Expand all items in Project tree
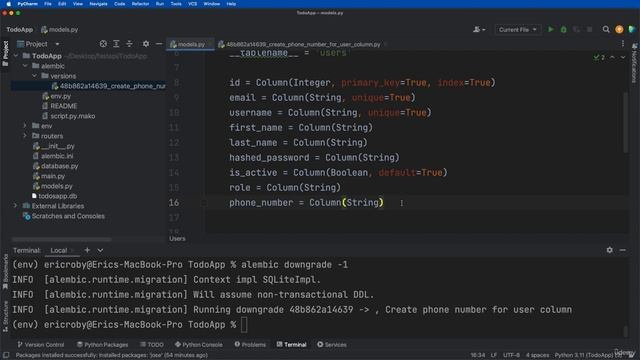640x360 pixels. coord(116,44)
